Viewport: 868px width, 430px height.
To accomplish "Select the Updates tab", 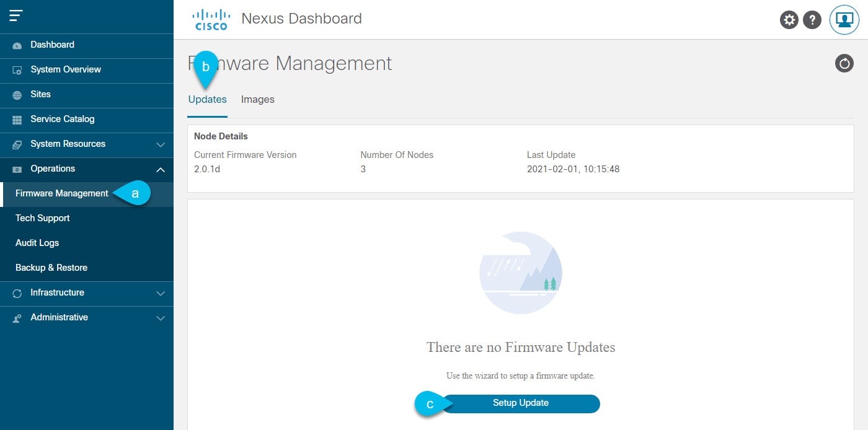I will pos(207,99).
